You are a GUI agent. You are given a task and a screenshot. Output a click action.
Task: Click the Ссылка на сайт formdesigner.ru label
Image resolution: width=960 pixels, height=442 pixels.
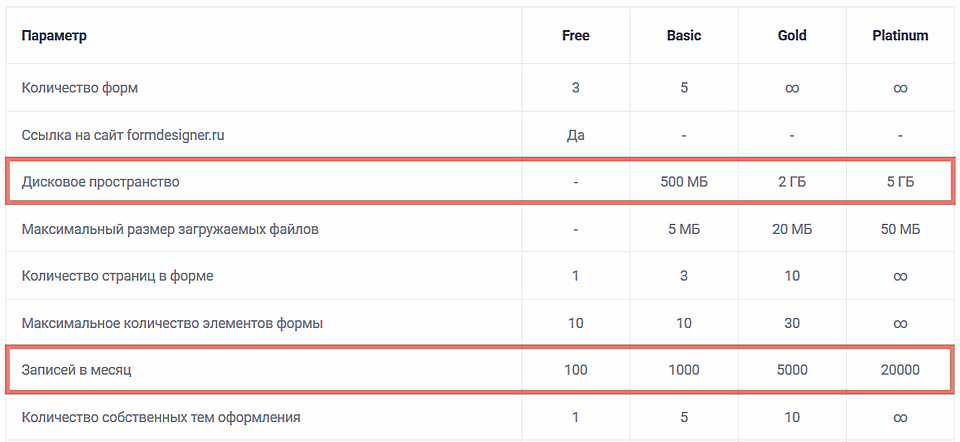coord(121,135)
